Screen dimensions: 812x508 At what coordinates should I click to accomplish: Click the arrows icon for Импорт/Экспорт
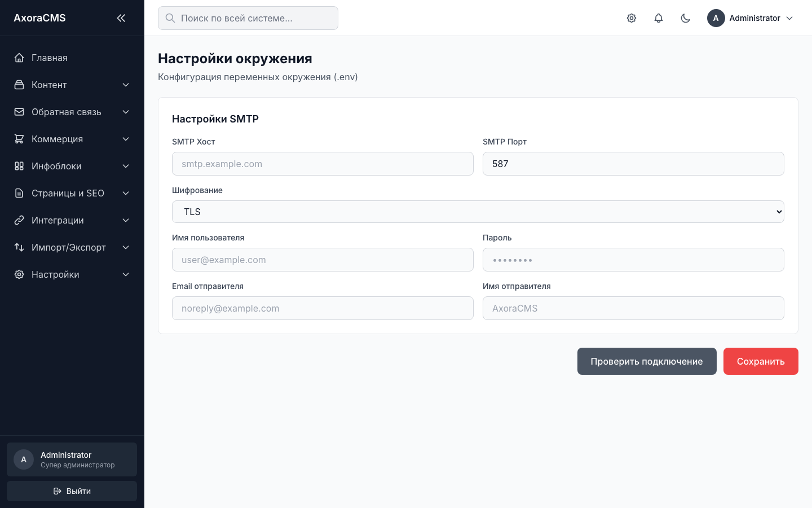click(19, 247)
